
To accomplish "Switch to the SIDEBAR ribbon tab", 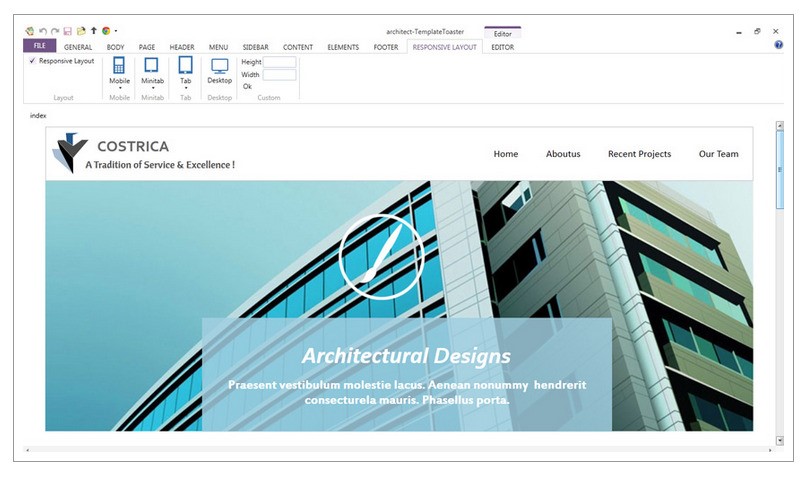I will tap(255, 47).
